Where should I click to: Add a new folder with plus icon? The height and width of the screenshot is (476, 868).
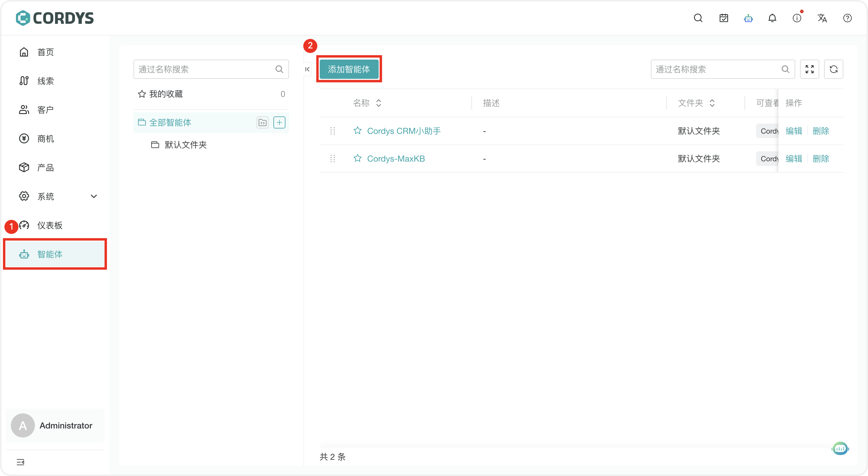(x=279, y=122)
